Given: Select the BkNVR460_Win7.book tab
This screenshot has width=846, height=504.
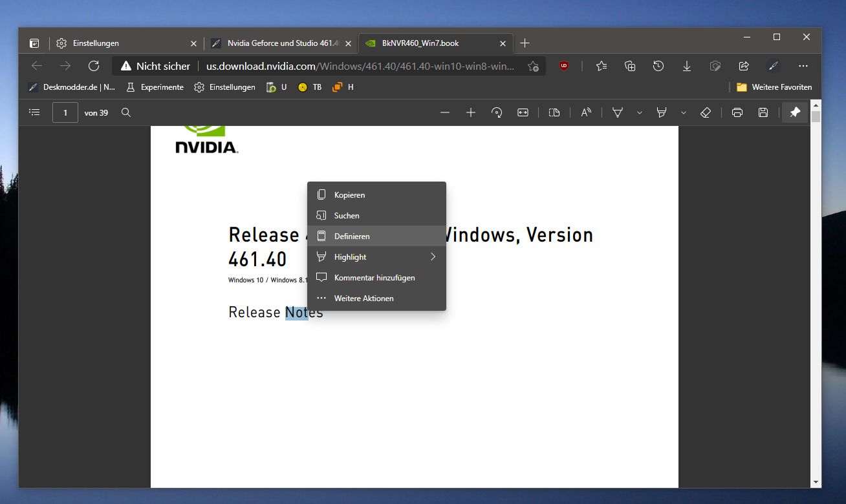Looking at the screenshot, I should pos(435,43).
